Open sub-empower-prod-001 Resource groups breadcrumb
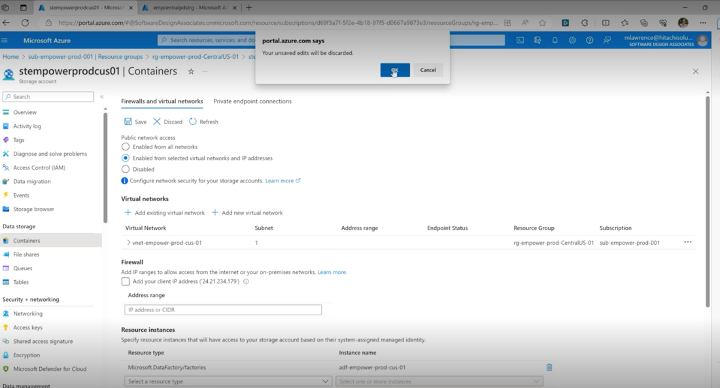Screen dimensions: 720x388 click(x=85, y=56)
